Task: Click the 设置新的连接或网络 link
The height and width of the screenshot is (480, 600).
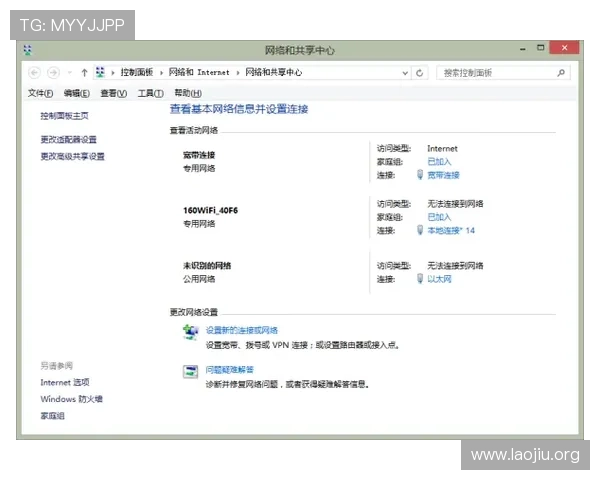Action: [x=242, y=330]
